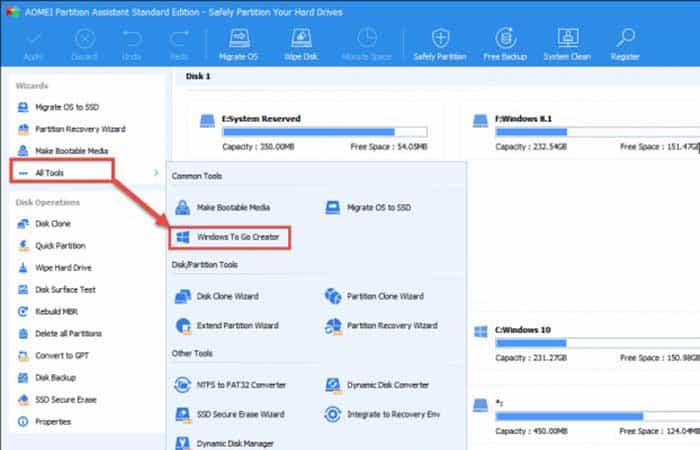
Task: Run Disk Surface Test from the sidebar
Action: [x=56, y=289]
